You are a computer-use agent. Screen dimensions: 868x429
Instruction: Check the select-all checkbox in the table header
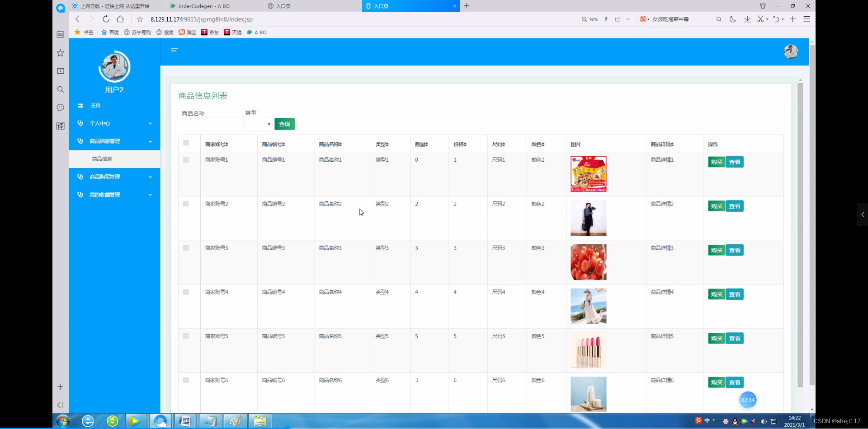(186, 143)
